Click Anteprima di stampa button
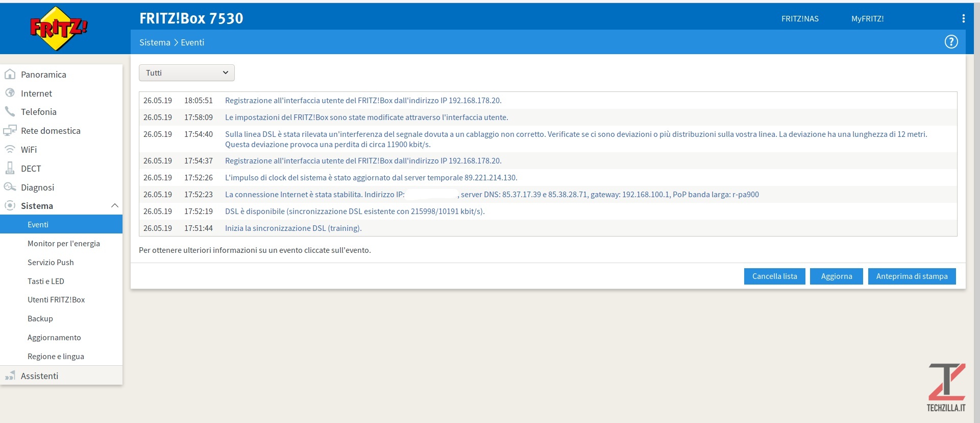The height and width of the screenshot is (423, 980). tap(912, 276)
